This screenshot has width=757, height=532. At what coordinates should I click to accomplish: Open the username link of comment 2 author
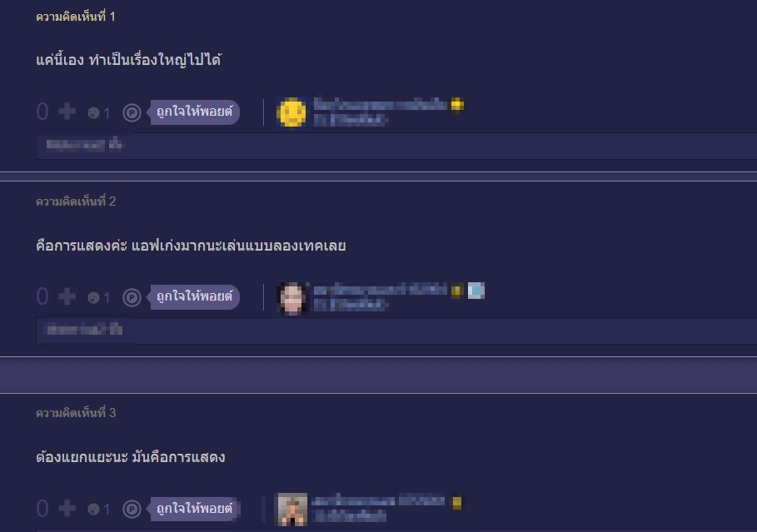(381, 290)
